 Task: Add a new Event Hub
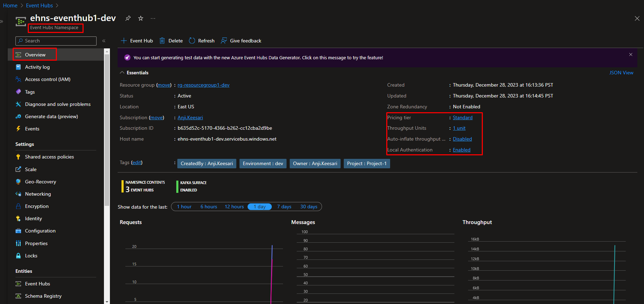pos(137,41)
